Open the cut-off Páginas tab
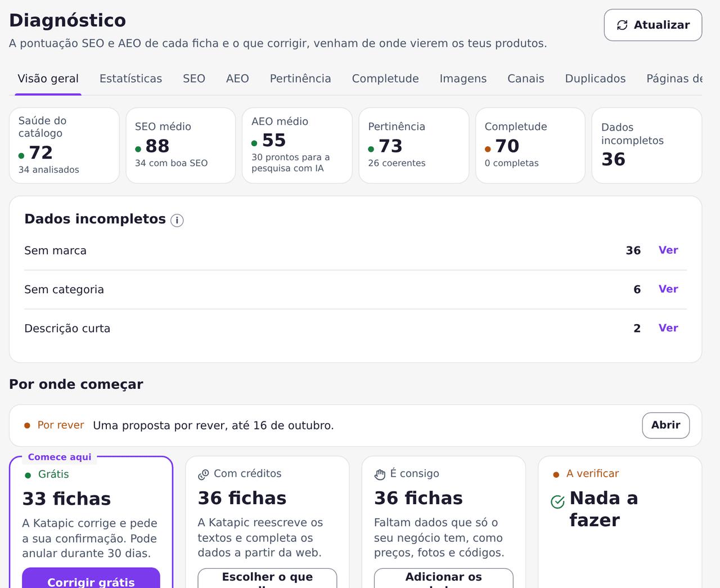The image size is (720, 588). (x=674, y=79)
